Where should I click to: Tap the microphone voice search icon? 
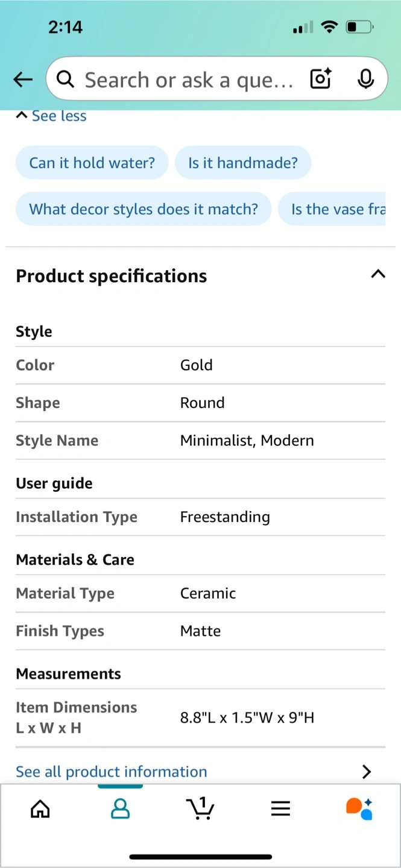click(365, 79)
